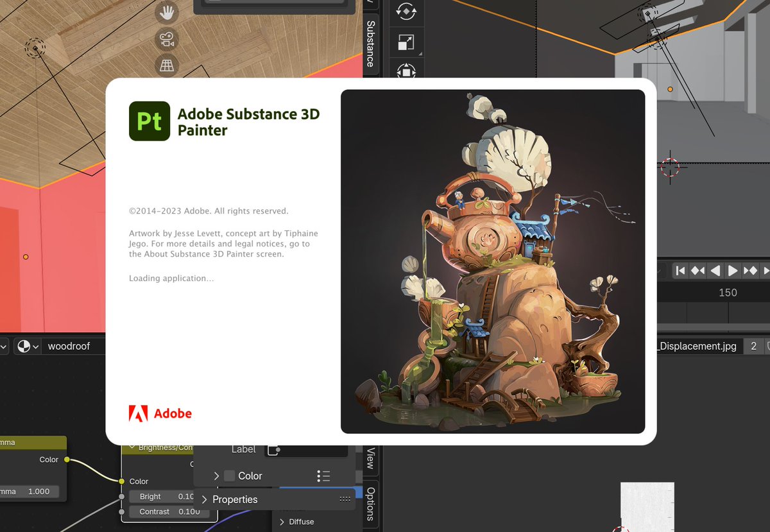Image resolution: width=770 pixels, height=532 pixels.
Task: Open the Color panel presets list icon
Action: (x=323, y=476)
